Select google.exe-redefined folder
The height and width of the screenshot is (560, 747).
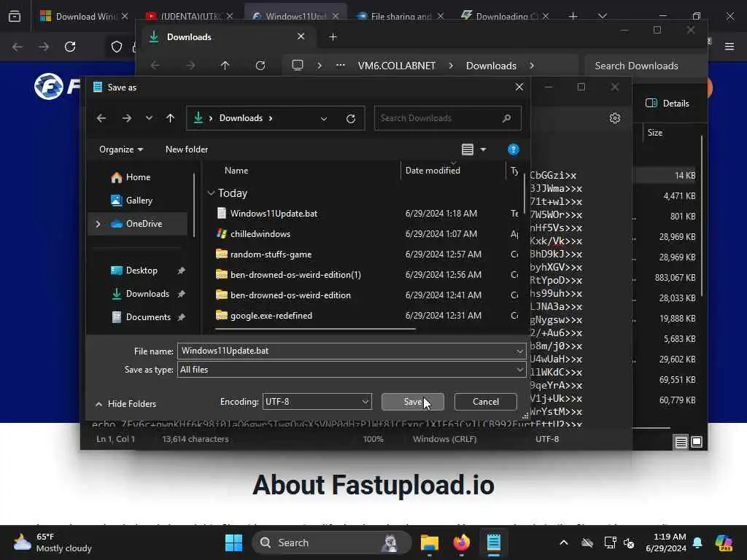point(271,316)
